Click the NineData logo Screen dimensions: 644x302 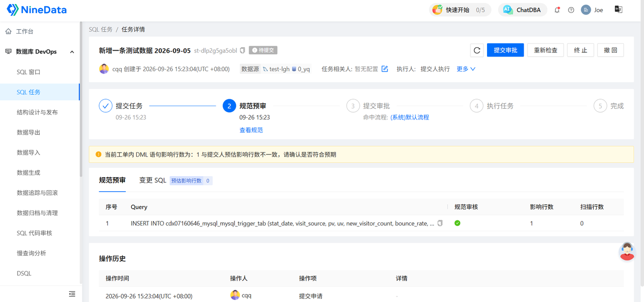click(36, 10)
